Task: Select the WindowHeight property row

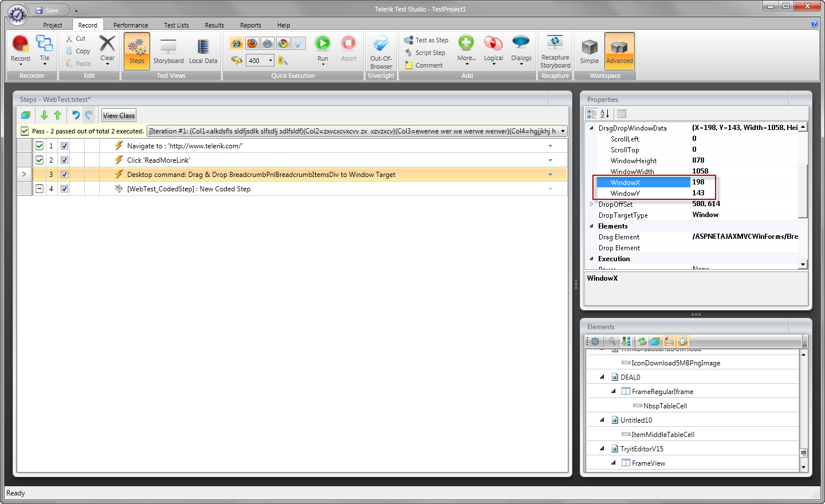Action: (697, 160)
